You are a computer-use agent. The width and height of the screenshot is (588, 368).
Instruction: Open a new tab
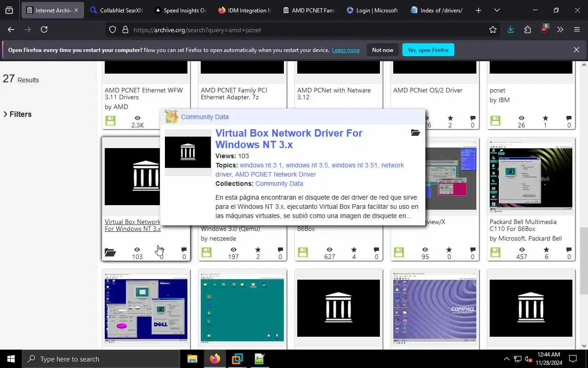[478, 10]
